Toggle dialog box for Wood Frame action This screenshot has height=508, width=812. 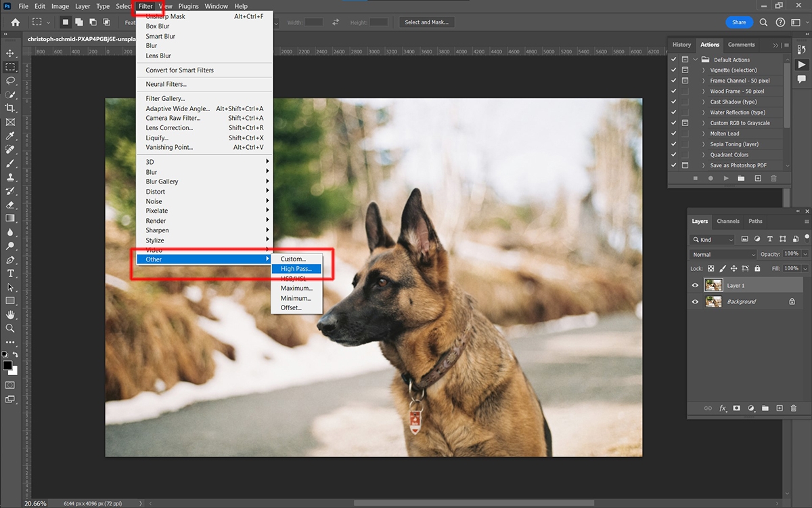[685, 91]
